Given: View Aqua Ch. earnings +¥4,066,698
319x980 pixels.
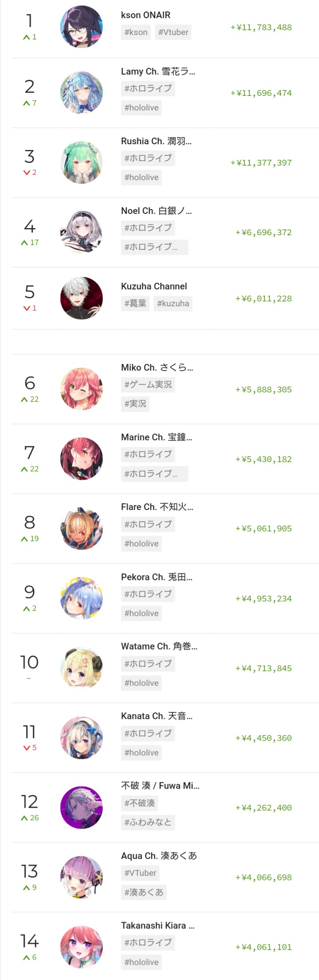Looking at the screenshot, I should coord(263,877).
